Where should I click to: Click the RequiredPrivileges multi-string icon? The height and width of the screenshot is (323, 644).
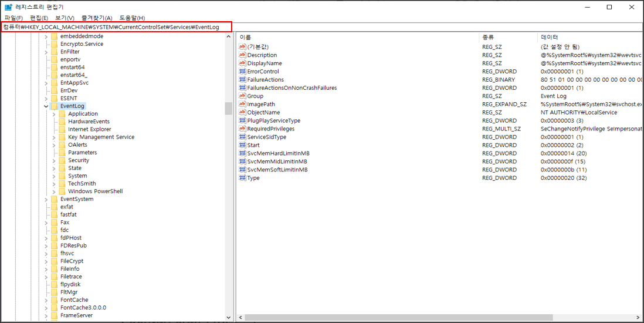click(242, 129)
